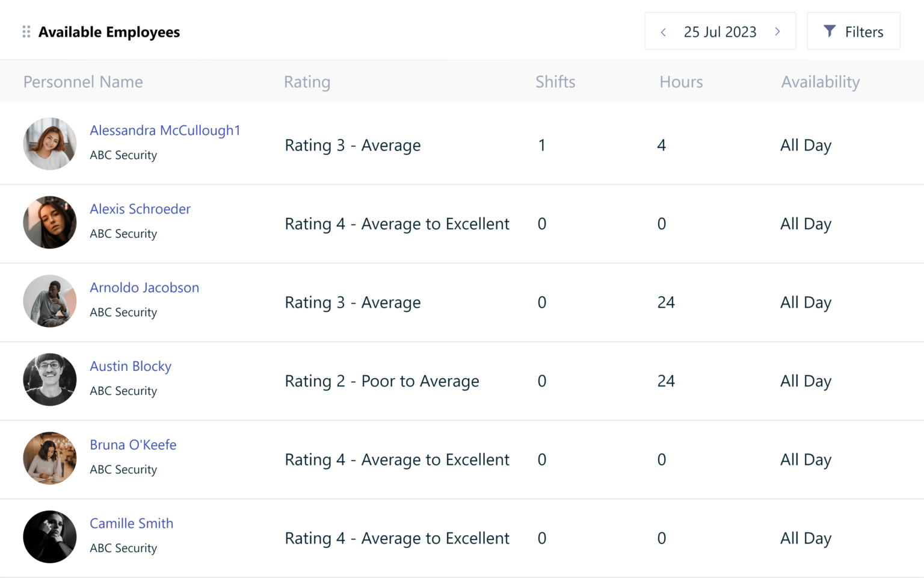Follow the Arnoldo Jacobson name link
This screenshot has height=578, width=924.
[144, 288]
